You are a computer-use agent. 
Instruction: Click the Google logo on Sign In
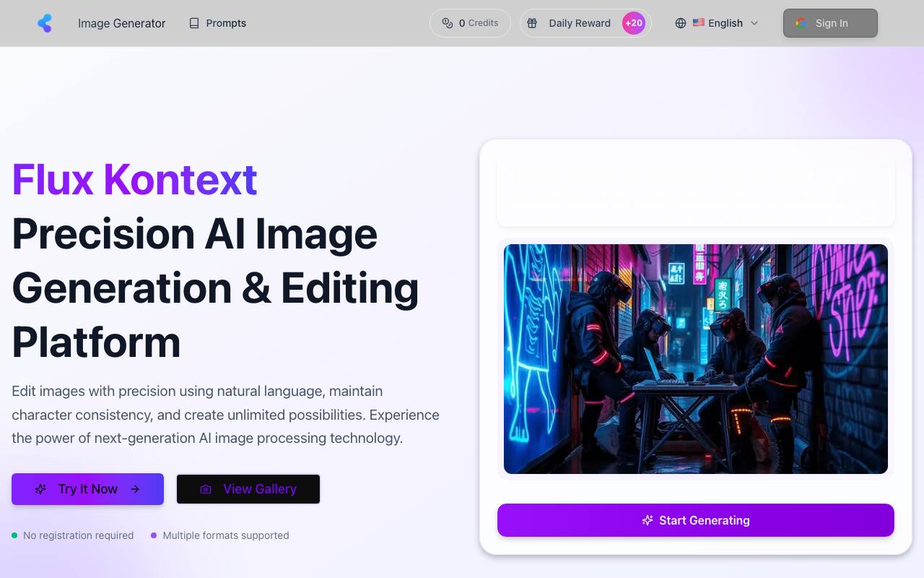coord(801,23)
